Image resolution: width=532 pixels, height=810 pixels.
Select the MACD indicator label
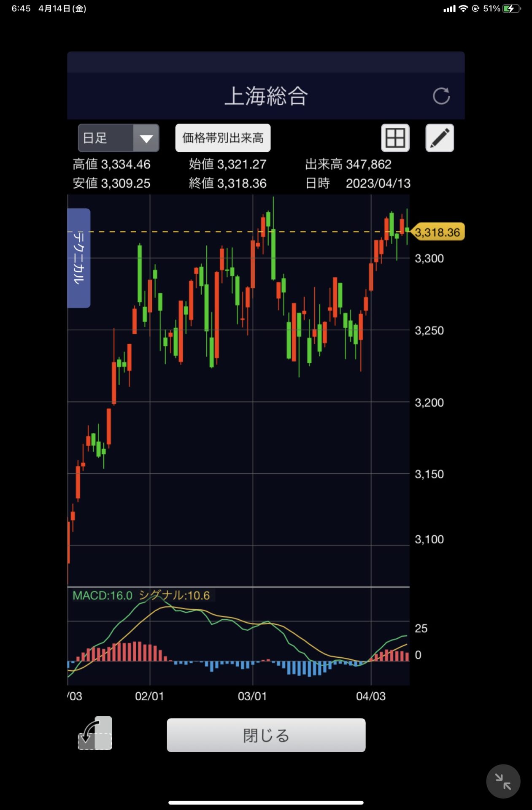[x=103, y=595]
